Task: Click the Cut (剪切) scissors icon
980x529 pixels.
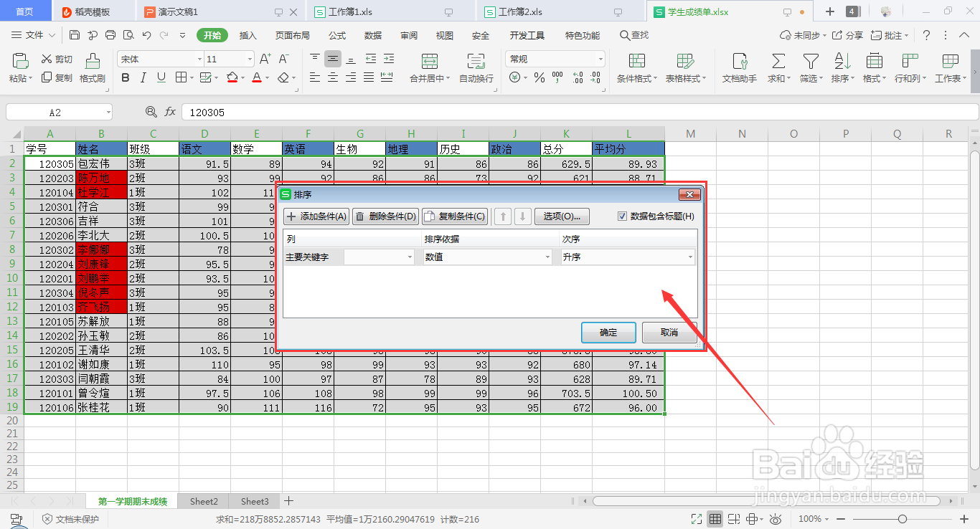Action: tap(47, 59)
